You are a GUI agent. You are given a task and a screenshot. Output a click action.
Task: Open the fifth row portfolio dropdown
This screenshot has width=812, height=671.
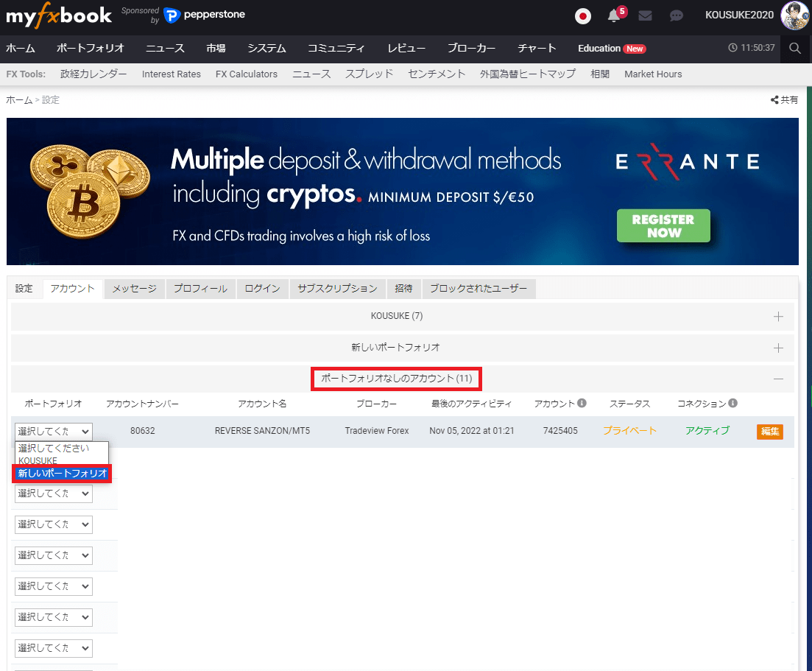[x=54, y=586]
